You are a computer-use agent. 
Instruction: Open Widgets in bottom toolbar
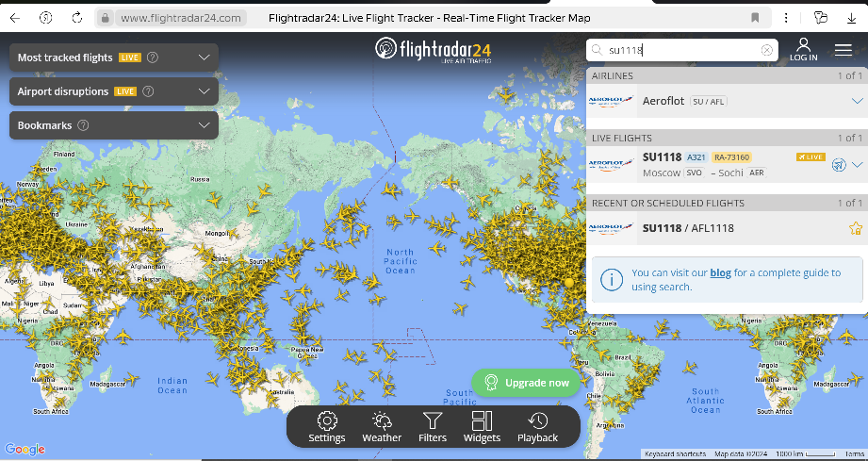pyautogui.click(x=483, y=427)
